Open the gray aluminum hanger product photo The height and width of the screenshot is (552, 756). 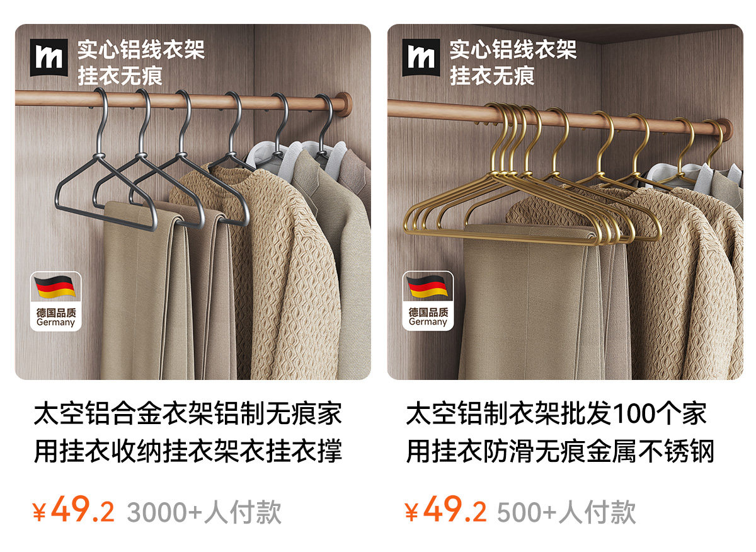tap(193, 202)
